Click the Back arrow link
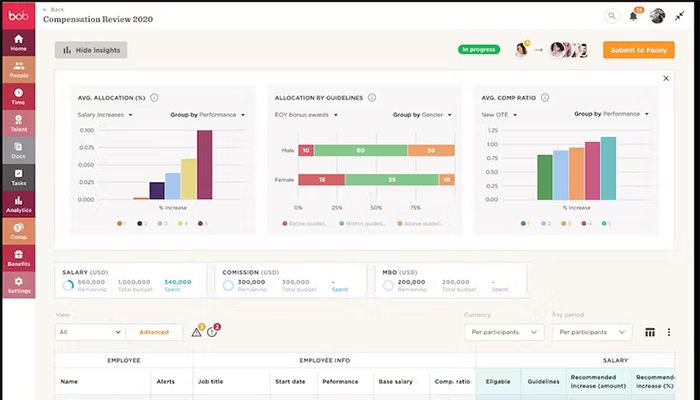The image size is (700, 400). click(x=54, y=9)
